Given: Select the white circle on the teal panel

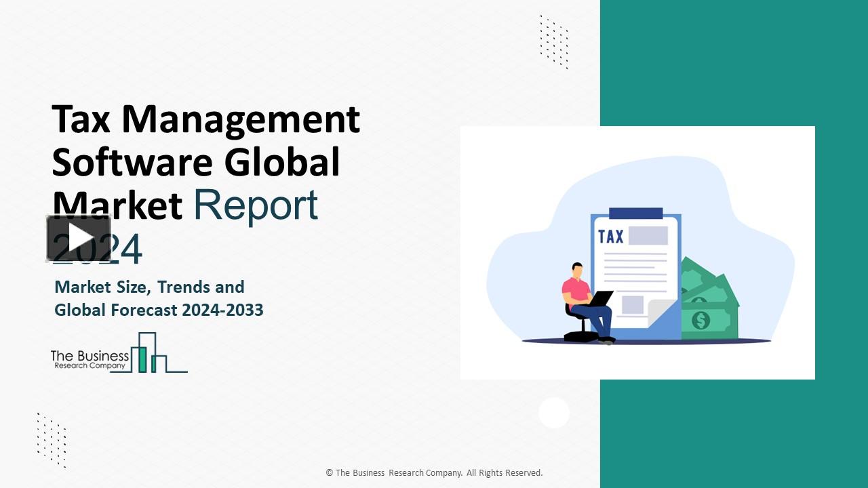Looking at the screenshot, I should (x=554, y=412).
